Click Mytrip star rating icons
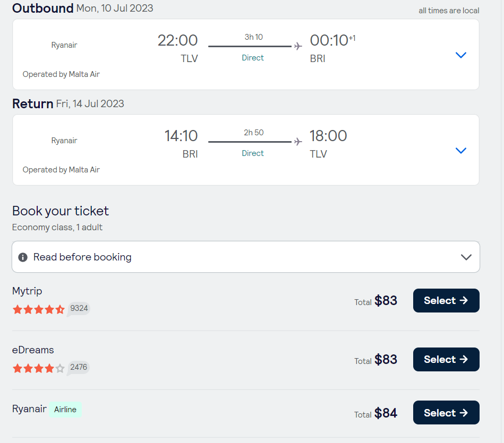The width and height of the screenshot is (504, 443). tap(38, 309)
